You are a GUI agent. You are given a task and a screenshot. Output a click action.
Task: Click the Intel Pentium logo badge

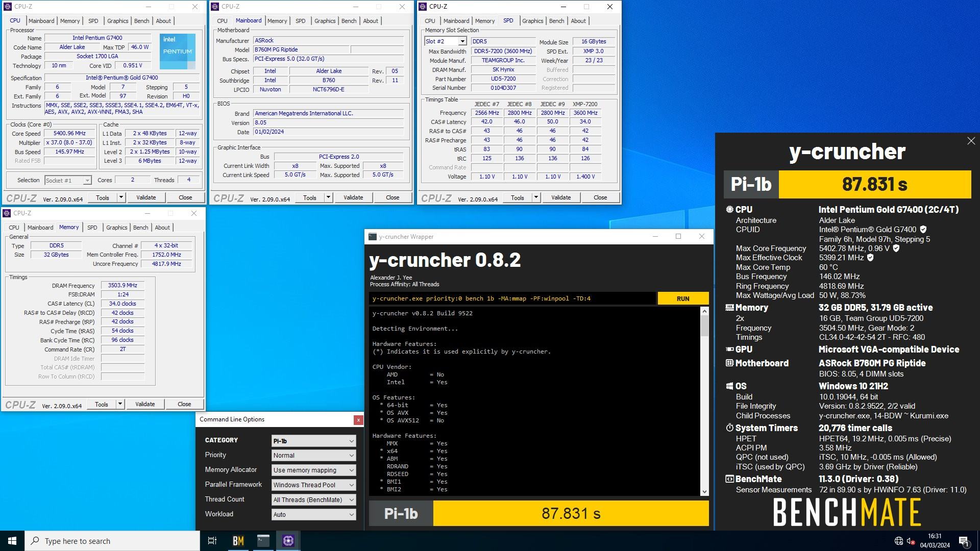click(178, 52)
